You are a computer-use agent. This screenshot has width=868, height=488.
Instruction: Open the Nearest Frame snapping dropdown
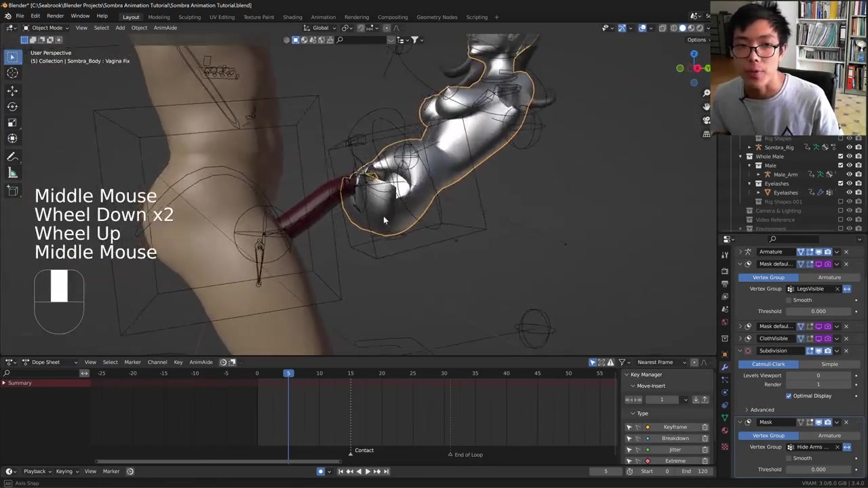coord(659,362)
